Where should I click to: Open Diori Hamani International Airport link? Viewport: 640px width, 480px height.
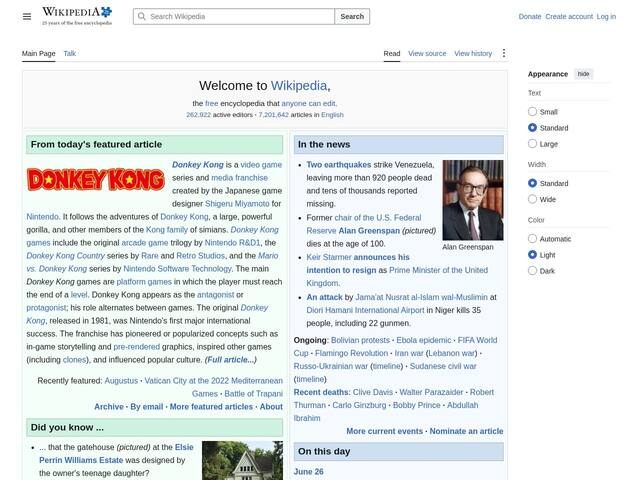365,310
